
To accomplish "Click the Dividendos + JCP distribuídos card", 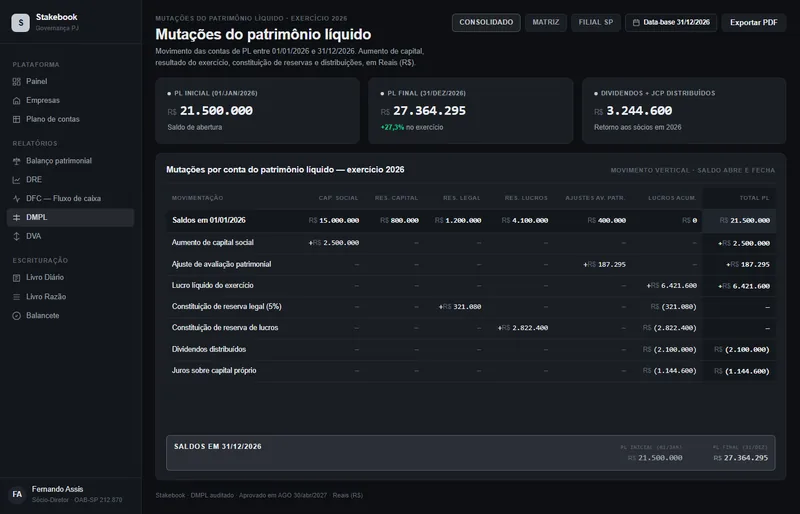I will 684,110.
